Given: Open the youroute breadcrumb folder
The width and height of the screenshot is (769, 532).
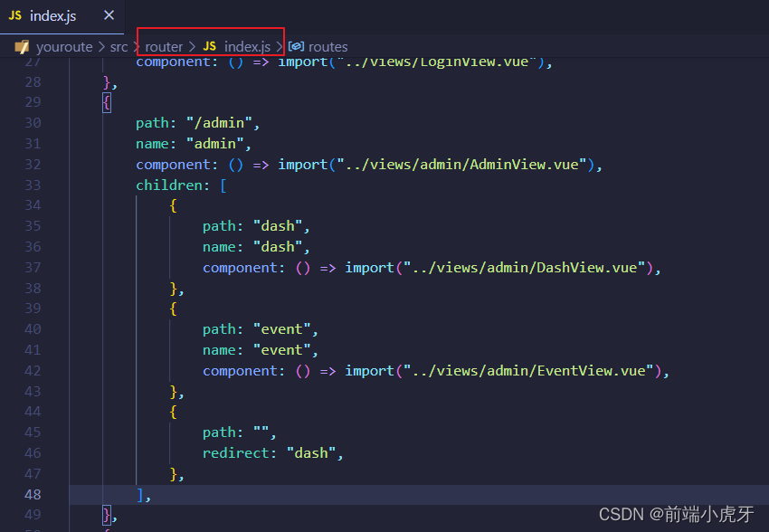Looking at the screenshot, I should (64, 47).
